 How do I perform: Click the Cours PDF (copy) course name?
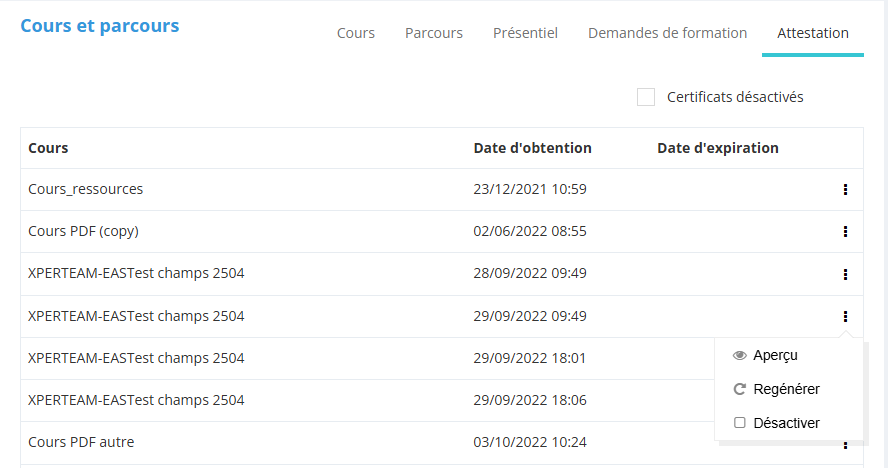[x=83, y=231]
